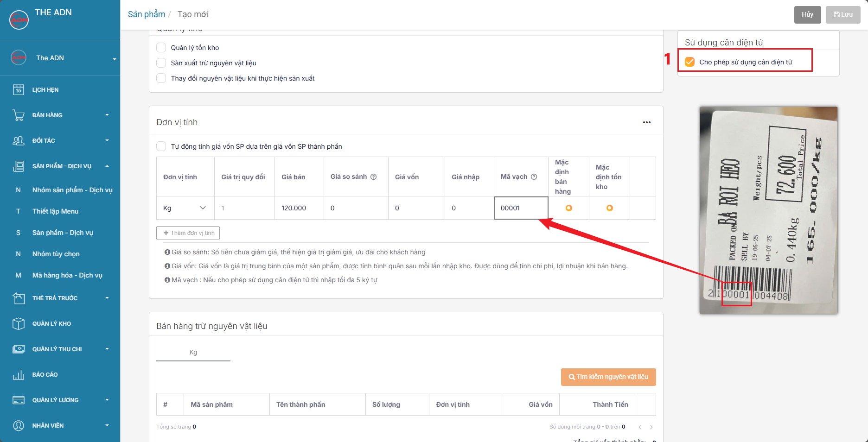
Task: Click the Hủy button
Action: click(807, 14)
